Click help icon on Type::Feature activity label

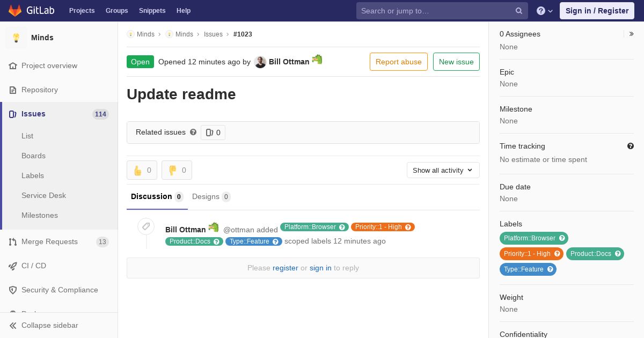click(x=275, y=241)
